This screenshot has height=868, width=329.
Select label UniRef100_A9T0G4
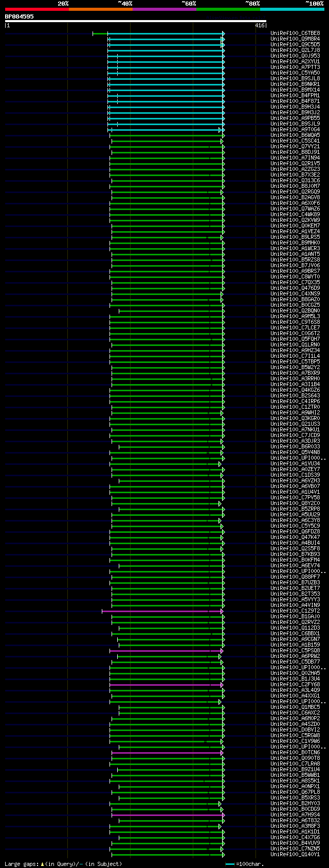coord(295,130)
